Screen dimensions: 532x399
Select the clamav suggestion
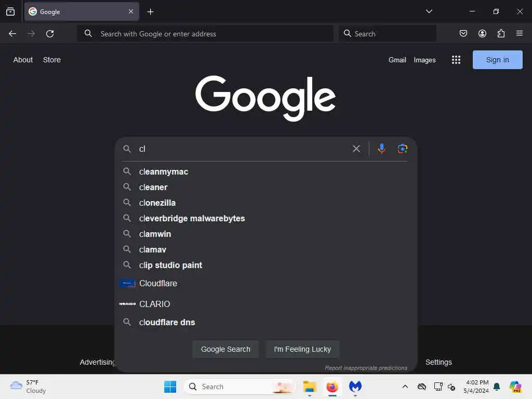(265, 250)
